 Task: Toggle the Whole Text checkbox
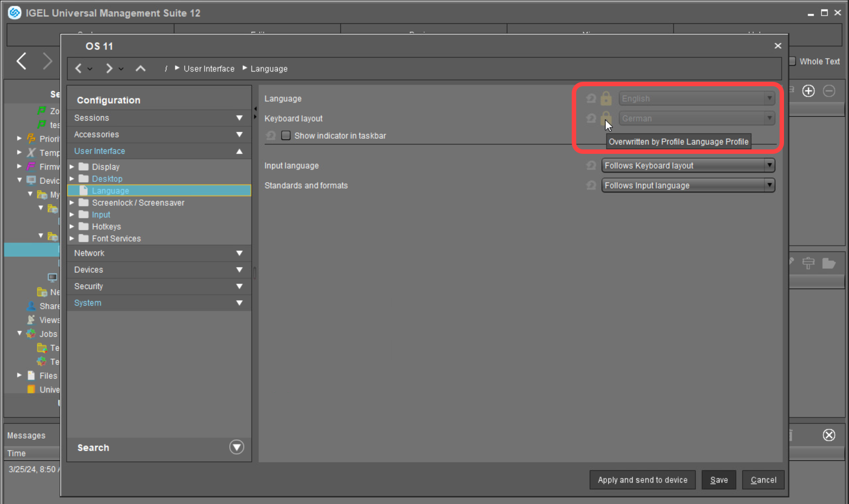coord(792,61)
